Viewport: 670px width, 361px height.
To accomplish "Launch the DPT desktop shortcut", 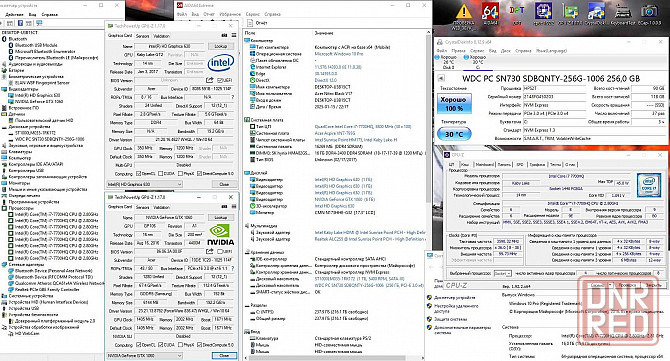I will point(516,13).
